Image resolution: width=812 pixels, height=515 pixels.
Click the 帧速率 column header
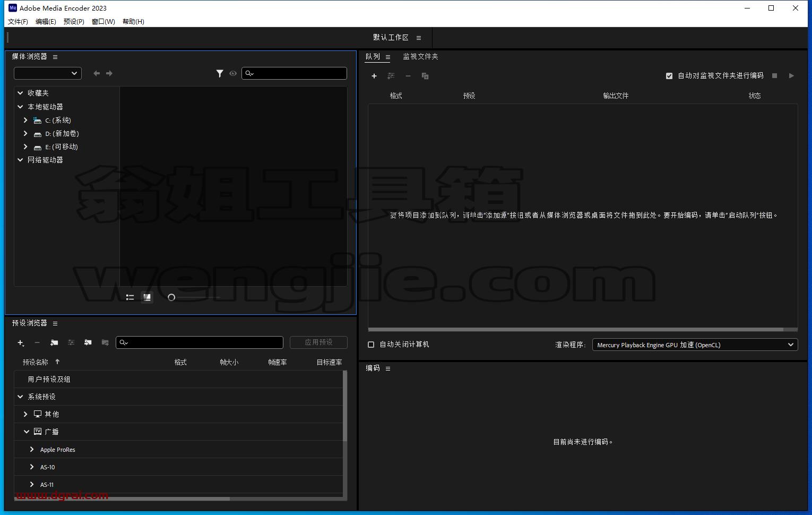[278, 362]
